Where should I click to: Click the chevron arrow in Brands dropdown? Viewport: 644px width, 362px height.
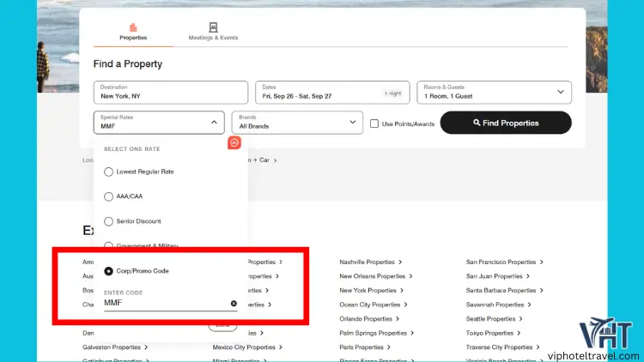pos(352,122)
